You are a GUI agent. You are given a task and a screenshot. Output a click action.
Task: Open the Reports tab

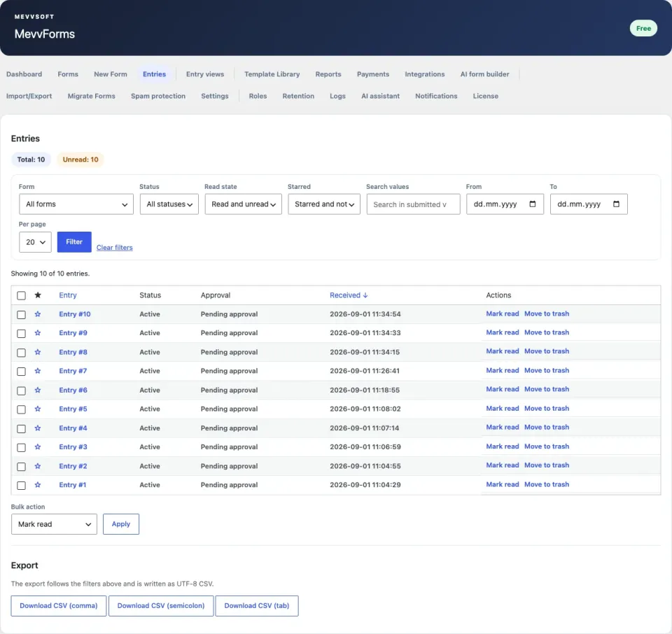click(x=328, y=74)
